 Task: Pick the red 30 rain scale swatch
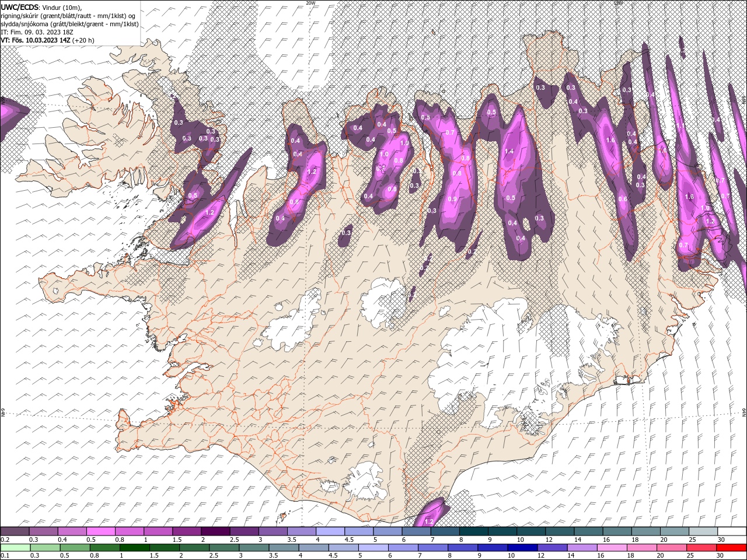click(732, 548)
